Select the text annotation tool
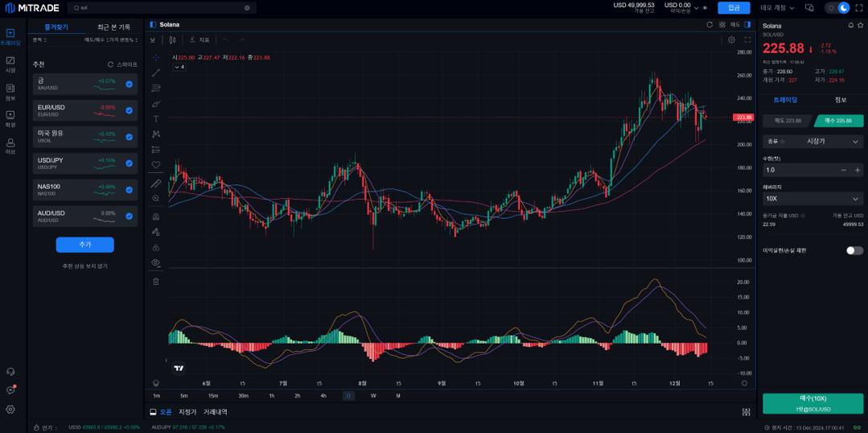This screenshot has width=868, height=433. click(156, 119)
